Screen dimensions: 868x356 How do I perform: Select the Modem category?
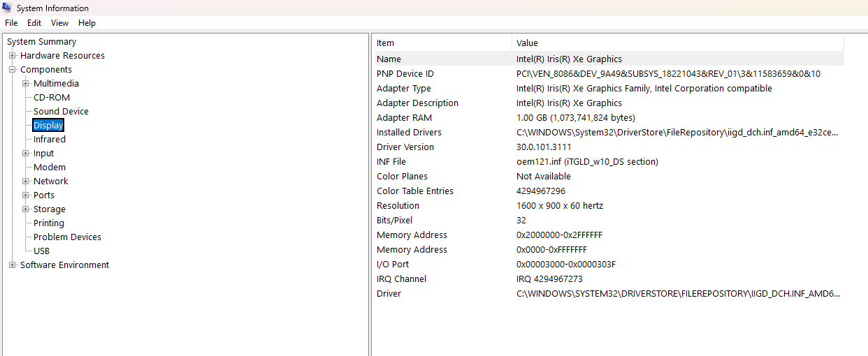[50, 168]
